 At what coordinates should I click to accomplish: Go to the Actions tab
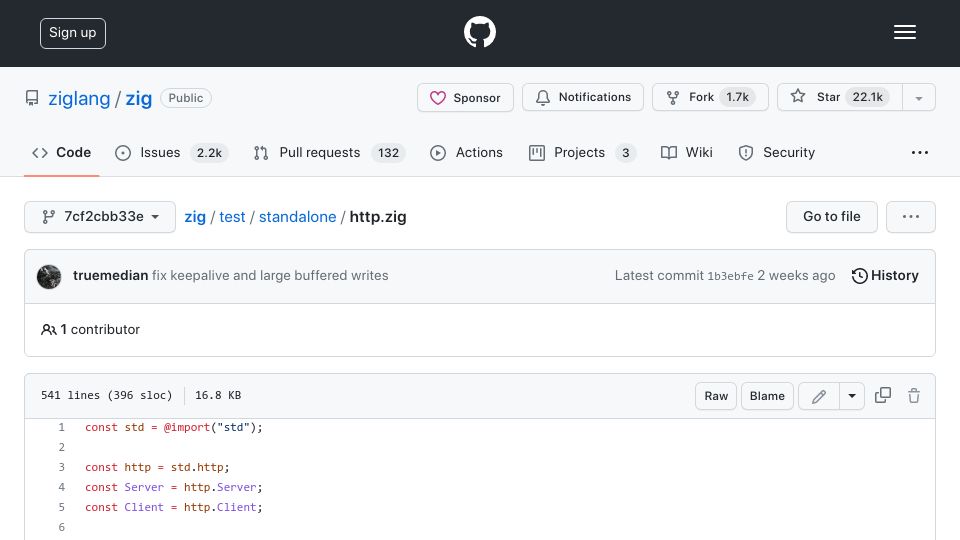pos(467,152)
